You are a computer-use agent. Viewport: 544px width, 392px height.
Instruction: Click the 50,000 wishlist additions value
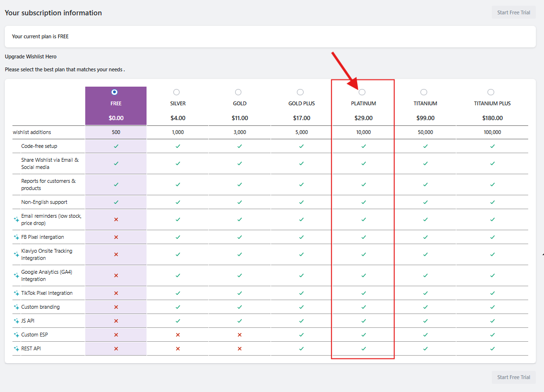(x=425, y=132)
